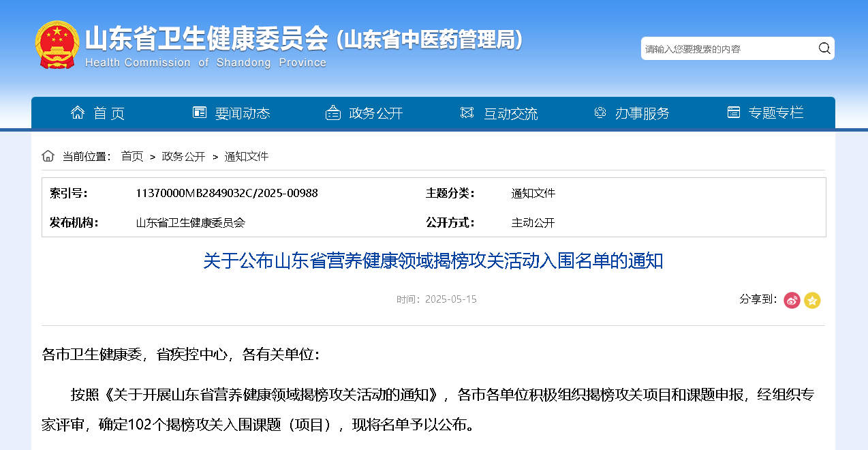The height and width of the screenshot is (450, 868).
Task: Click the blue article title heading
Action: [433, 261]
